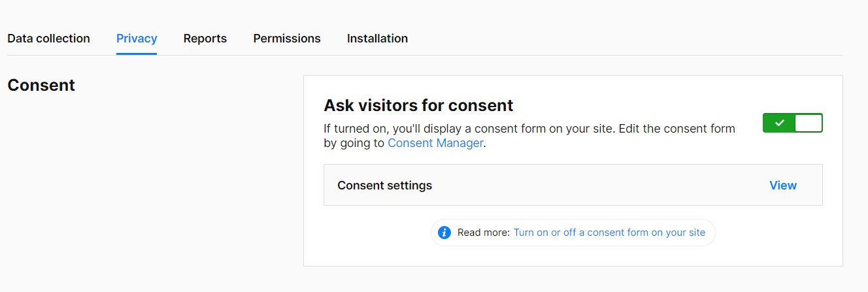Go to the Permissions tab
Screen dimensions: 868x292
287,39
